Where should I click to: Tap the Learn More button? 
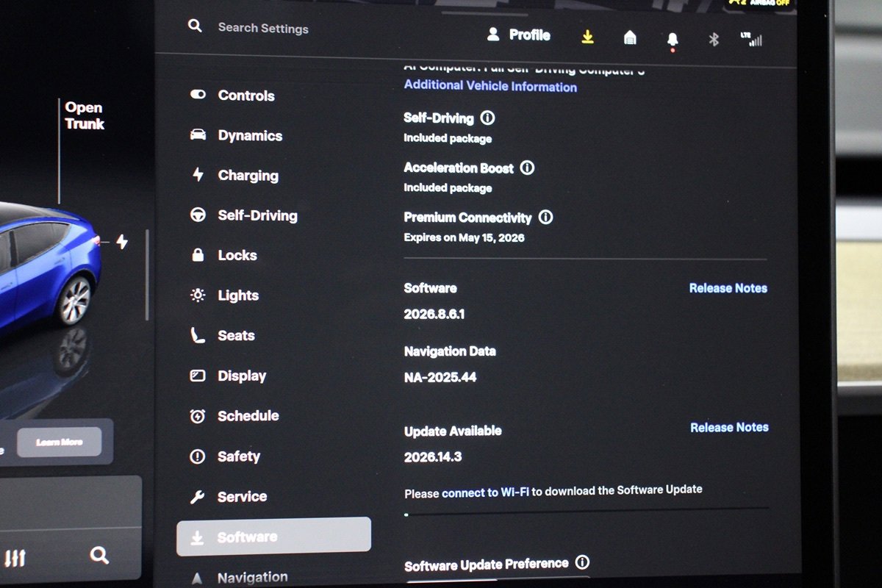coord(60,442)
